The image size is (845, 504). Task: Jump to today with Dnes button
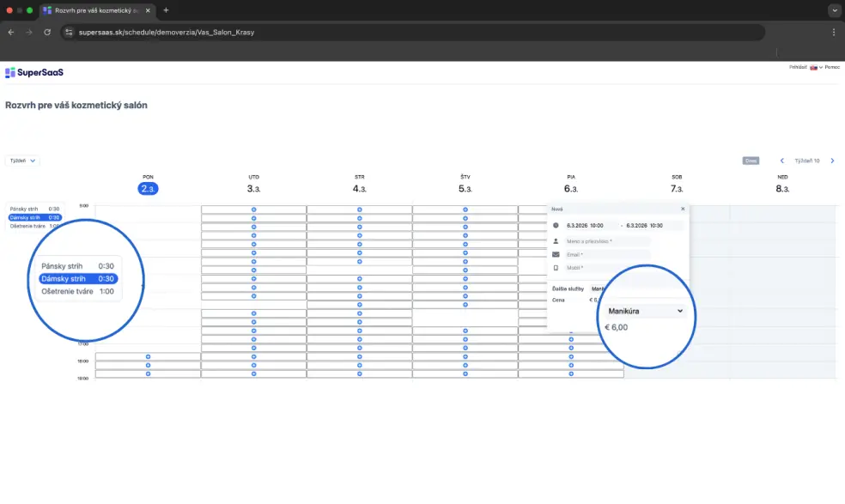tap(751, 161)
